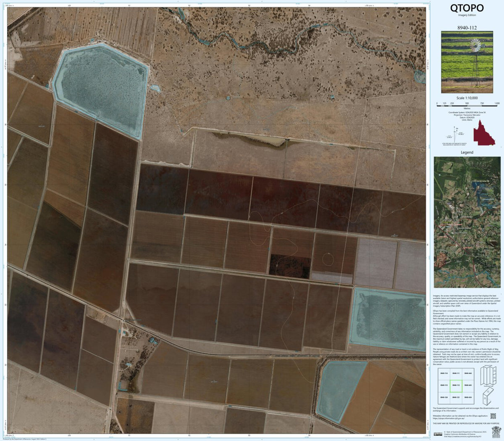Select the Creative Commons licence icon
The image size is (504, 441).
(438, 433)
